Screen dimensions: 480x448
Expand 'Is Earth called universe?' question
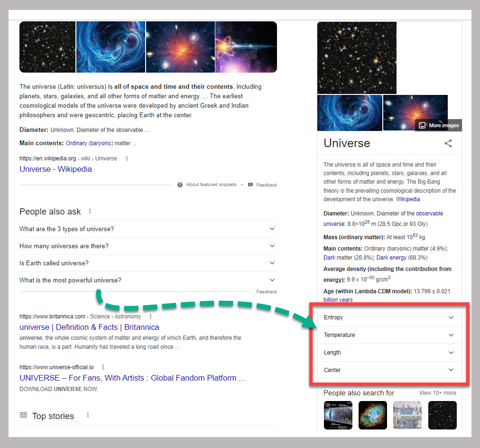tap(148, 263)
